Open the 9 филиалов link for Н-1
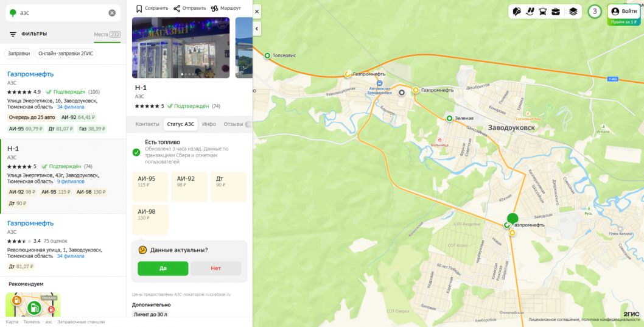The height and width of the screenshot is (327, 644). [71, 181]
